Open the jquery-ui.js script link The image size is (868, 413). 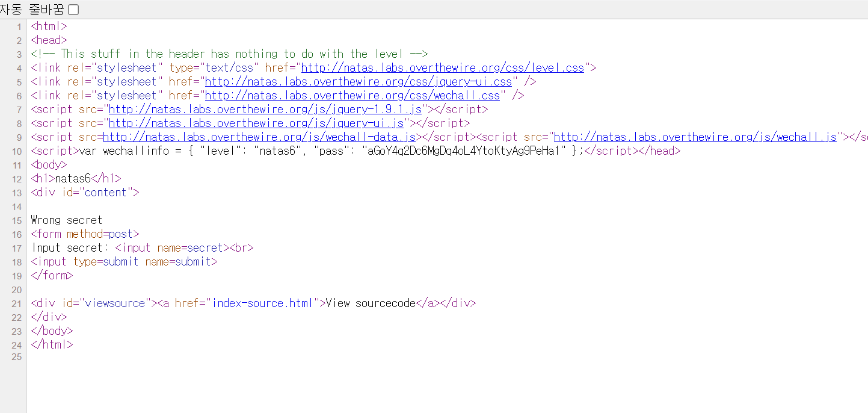pos(256,123)
